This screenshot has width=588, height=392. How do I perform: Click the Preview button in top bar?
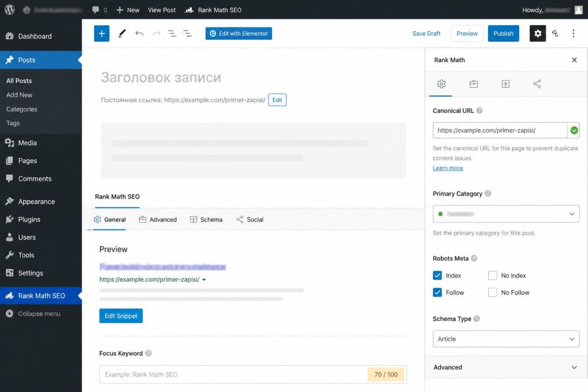467,33
